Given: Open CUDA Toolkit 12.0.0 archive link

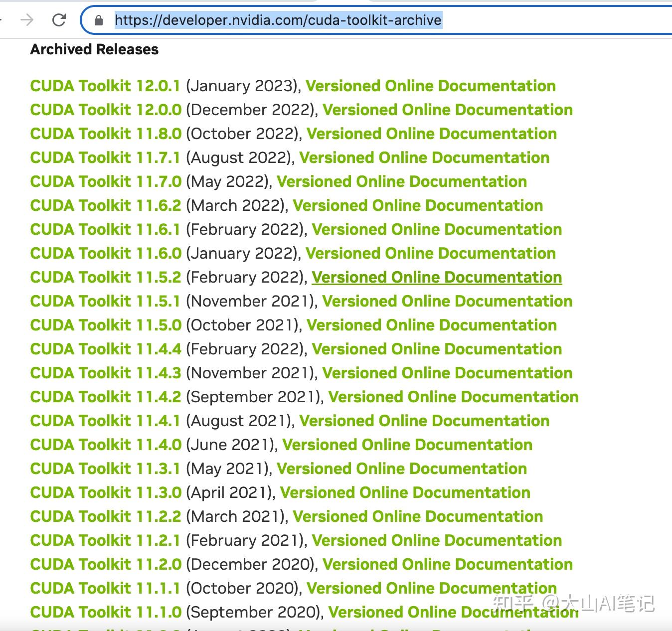Looking at the screenshot, I should pyautogui.click(x=105, y=110).
